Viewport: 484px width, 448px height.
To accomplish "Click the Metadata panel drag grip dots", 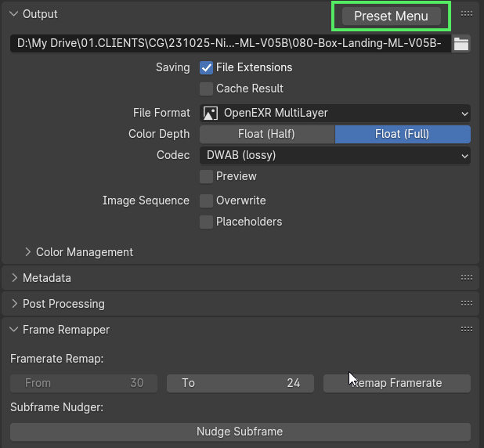I will click(x=467, y=278).
